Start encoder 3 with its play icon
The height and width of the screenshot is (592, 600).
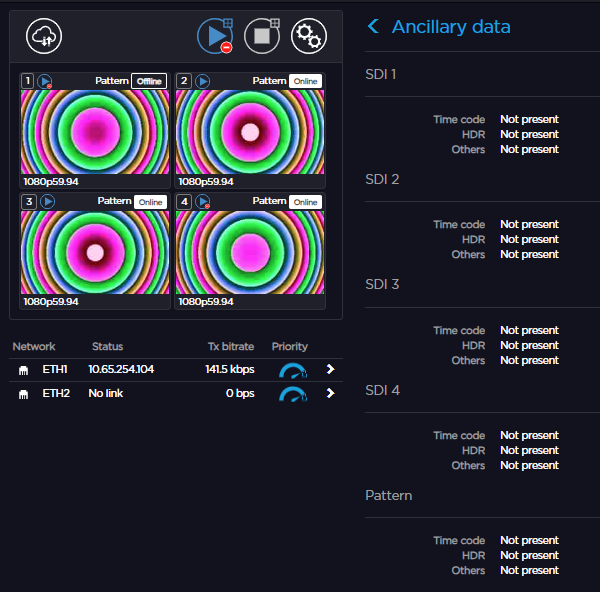pyautogui.click(x=47, y=201)
